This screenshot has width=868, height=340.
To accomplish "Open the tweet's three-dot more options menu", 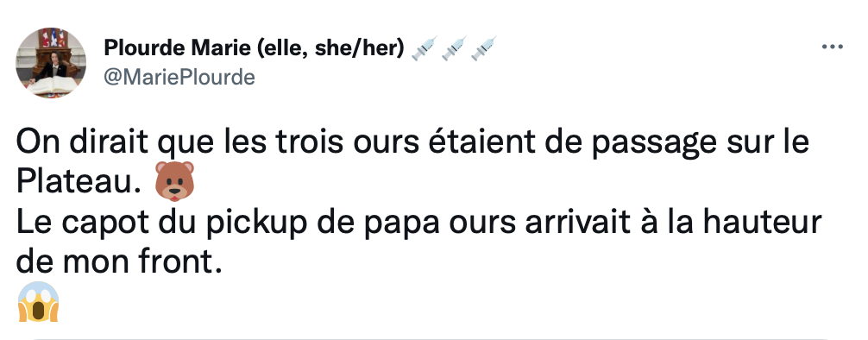I will pos(832,47).
